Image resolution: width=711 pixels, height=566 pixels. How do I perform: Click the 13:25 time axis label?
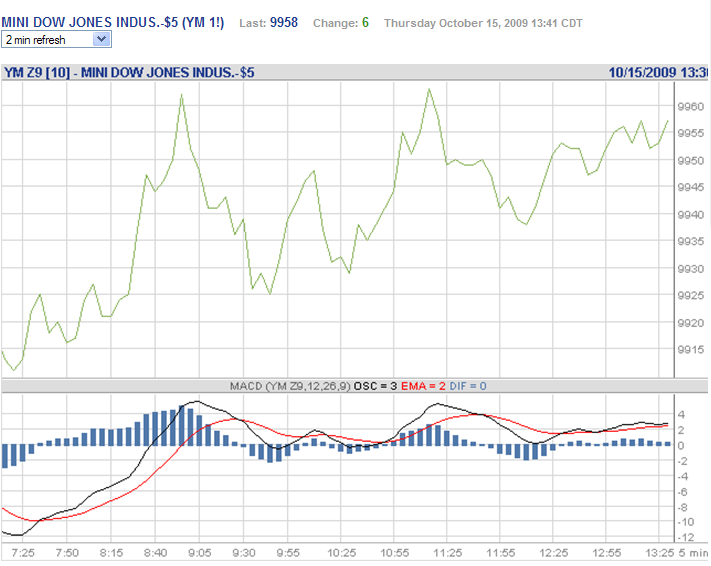[660, 553]
